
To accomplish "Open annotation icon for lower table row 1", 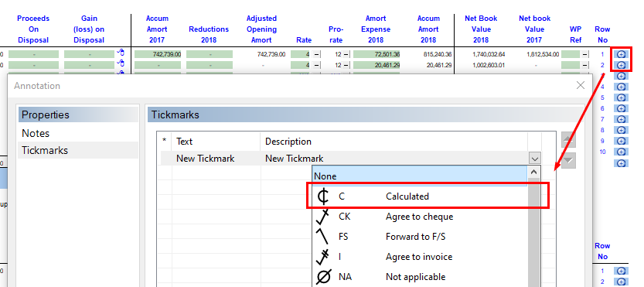I will click(x=621, y=271).
